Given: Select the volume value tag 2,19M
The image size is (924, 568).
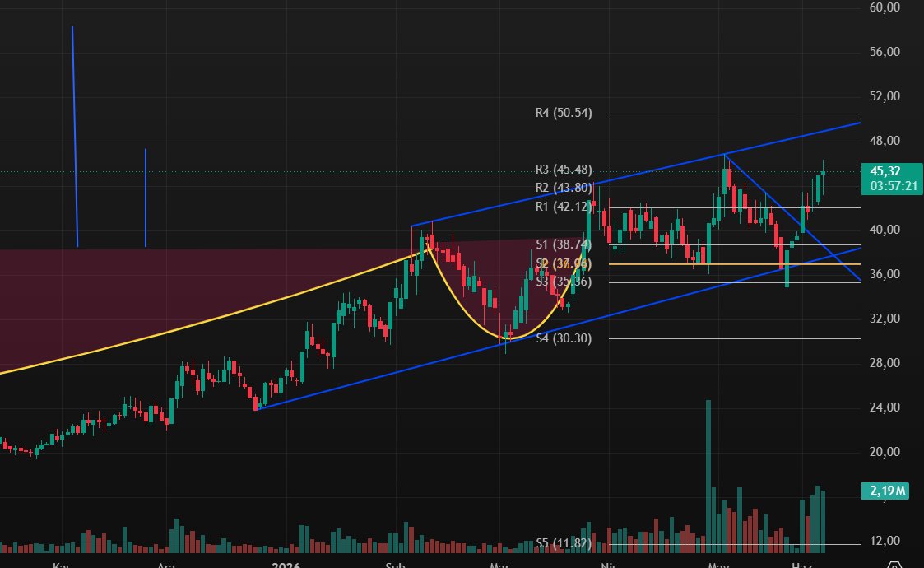Looking at the screenshot, I should click(x=887, y=490).
